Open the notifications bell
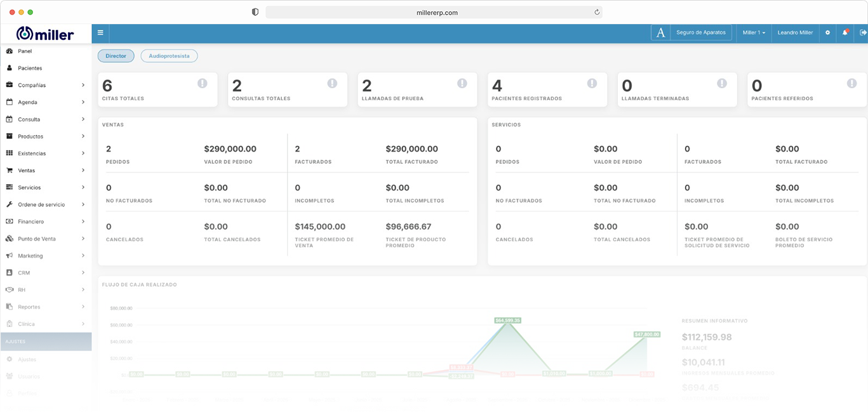The width and height of the screenshot is (868, 412). click(845, 32)
